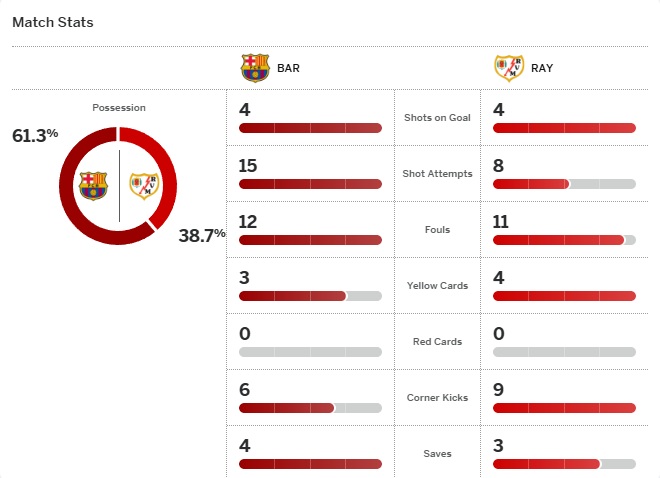Click Barcelona's Corner Kicks bar
This screenshot has height=478, width=660.
pos(310,408)
